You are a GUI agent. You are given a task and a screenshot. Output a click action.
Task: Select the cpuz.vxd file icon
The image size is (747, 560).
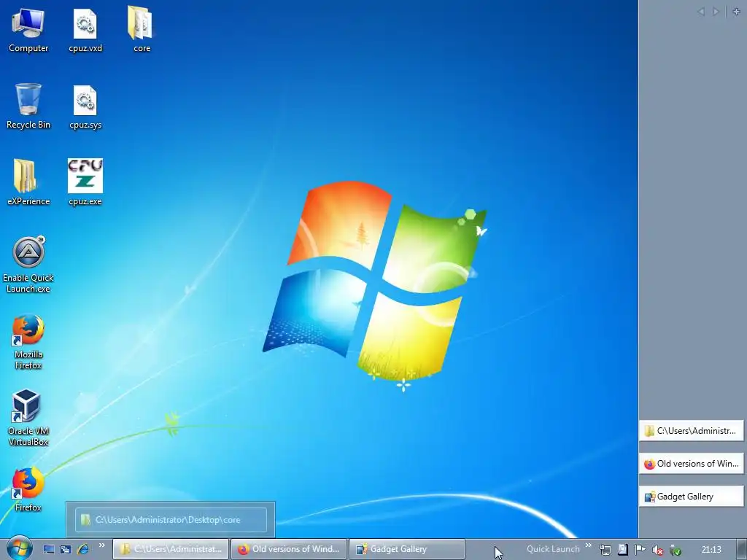point(85,29)
